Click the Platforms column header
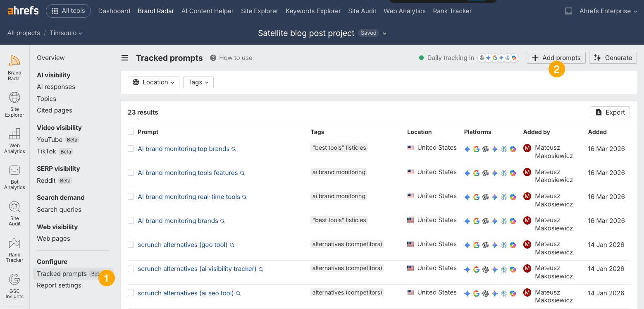 pyautogui.click(x=477, y=132)
